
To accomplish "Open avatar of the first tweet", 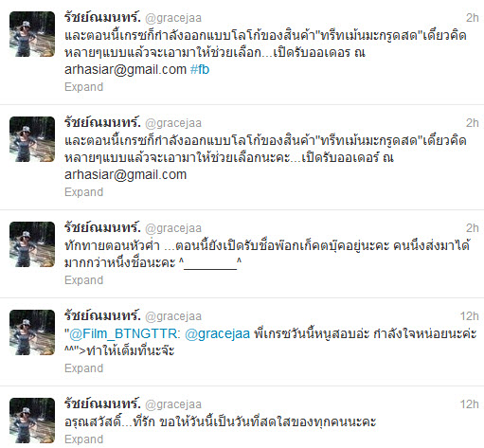I will point(32,34).
